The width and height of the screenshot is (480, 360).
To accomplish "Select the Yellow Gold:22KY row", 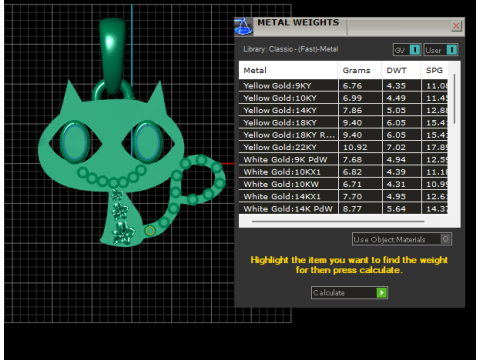I will [x=343, y=147].
